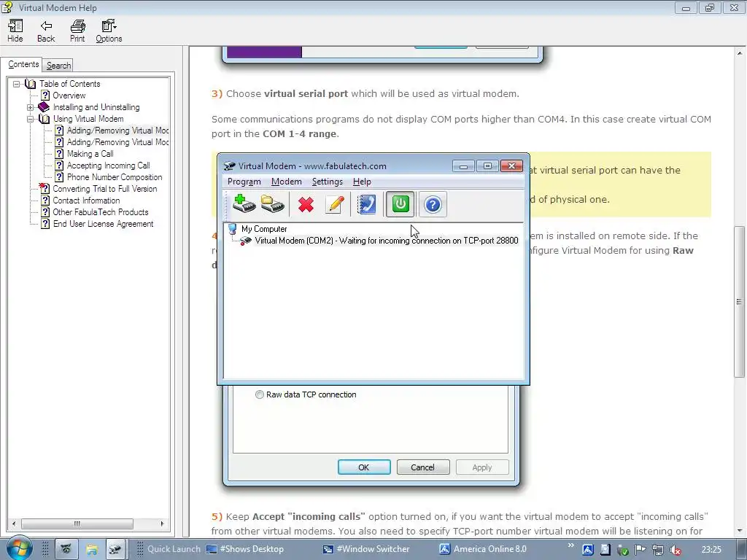The image size is (747, 560).
Task: Select the Overview topic
Action: tap(69, 96)
